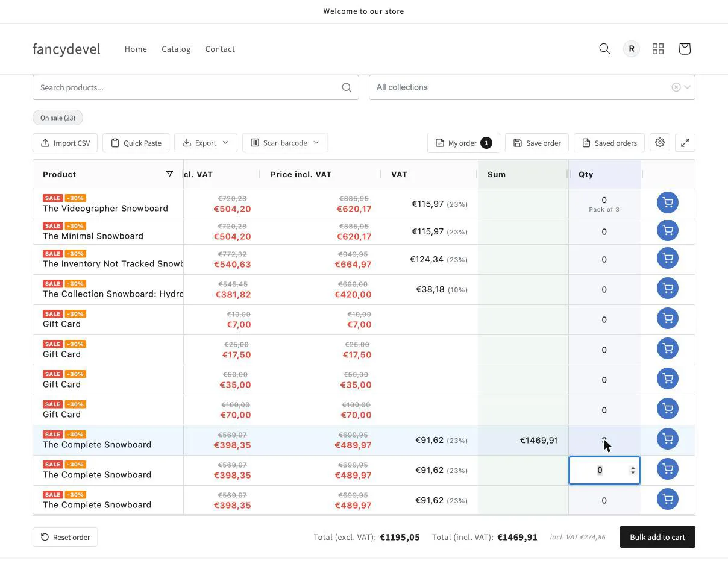Click quantity stepper arrows on focused field
Image resolution: width=728 pixels, height=587 pixels.
pyautogui.click(x=633, y=470)
